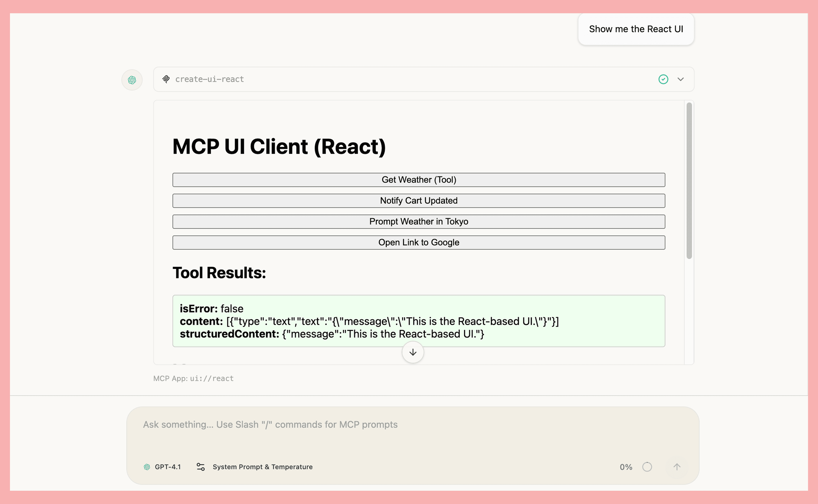The image size is (818, 504).
Task: Click the Get Weather (Tool) button
Action: (419, 180)
